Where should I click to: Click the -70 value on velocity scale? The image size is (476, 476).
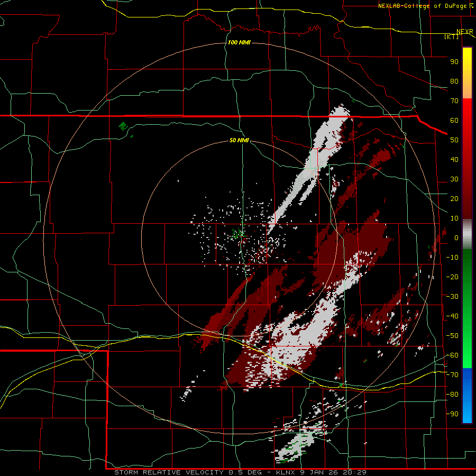(452, 375)
